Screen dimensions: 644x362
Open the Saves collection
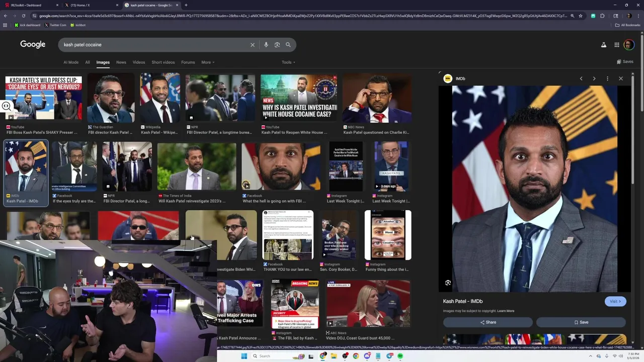click(x=625, y=62)
